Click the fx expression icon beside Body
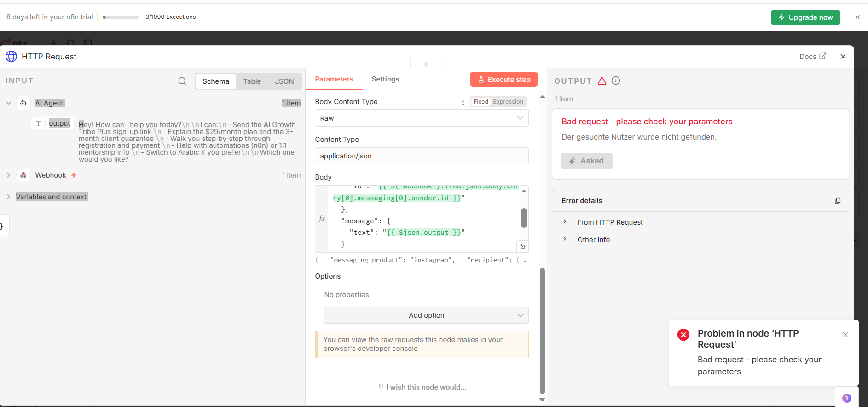This screenshot has width=868, height=407. pyautogui.click(x=322, y=219)
